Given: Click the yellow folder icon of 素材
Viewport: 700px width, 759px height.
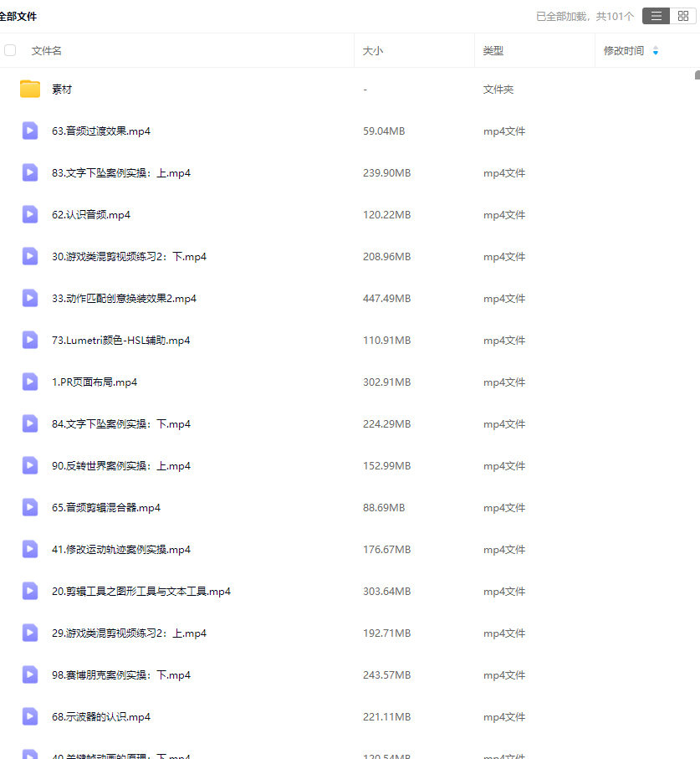Looking at the screenshot, I should coord(30,89).
